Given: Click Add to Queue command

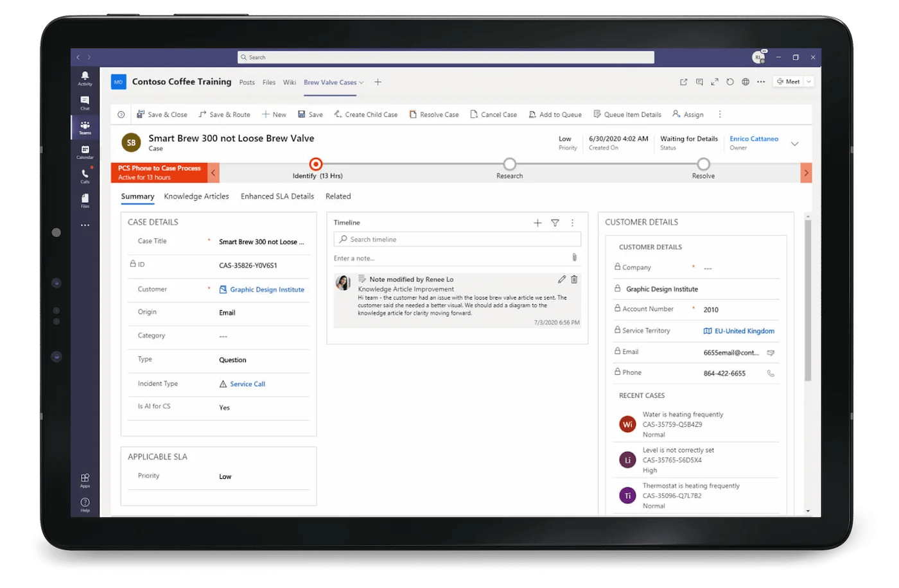Looking at the screenshot, I should point(555,114).
